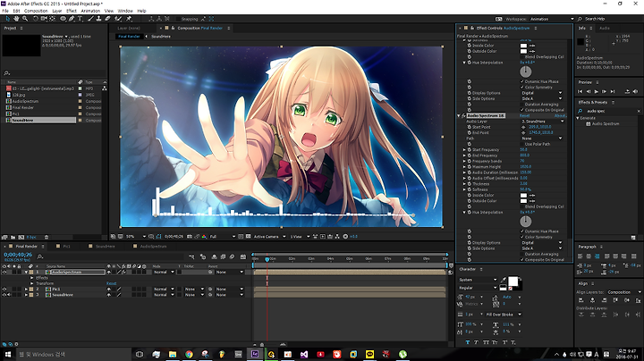The width and height of the screenshot is (644, 361).
Task: Switch to the Audio panel tab
Action: 604,29
